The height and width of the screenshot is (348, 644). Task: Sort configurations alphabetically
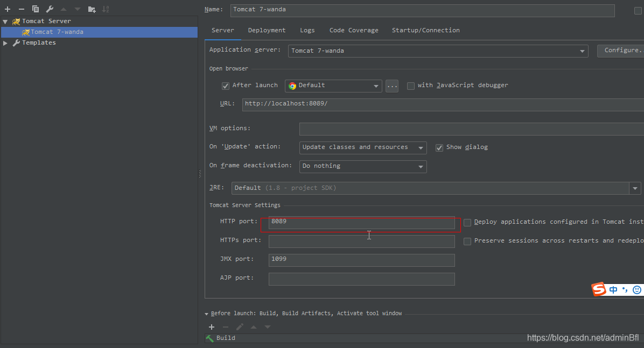pyautogui.click(x=106, y=9)
